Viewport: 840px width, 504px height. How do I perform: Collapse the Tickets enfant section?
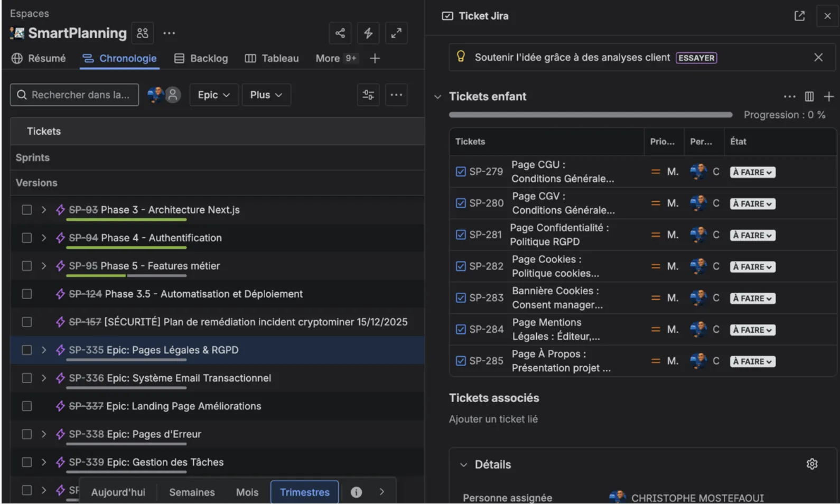[437, 97]
